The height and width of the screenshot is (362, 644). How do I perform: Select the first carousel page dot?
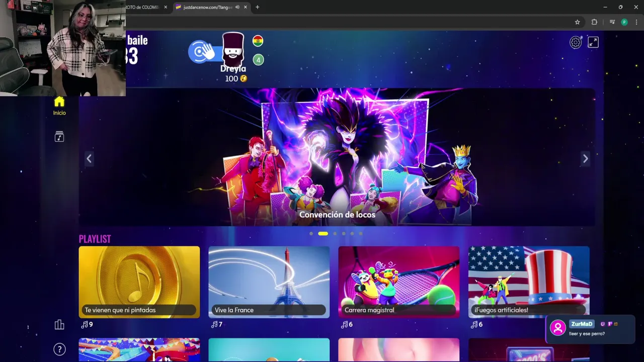pos(311,233)
